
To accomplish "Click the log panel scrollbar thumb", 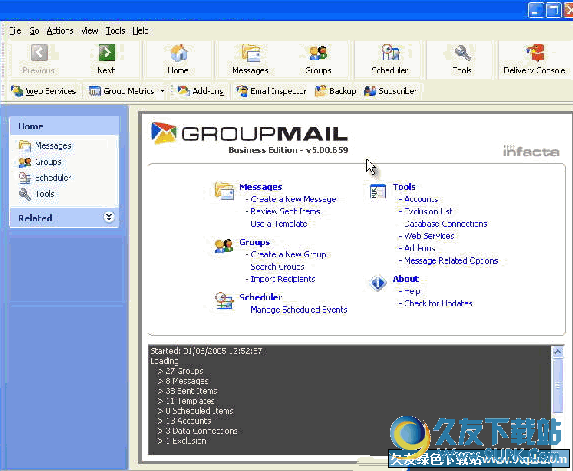I will tap(558, 385).
